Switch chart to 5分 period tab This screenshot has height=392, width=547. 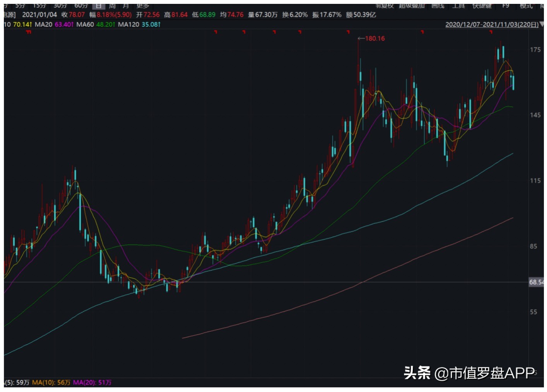[20, 6]
